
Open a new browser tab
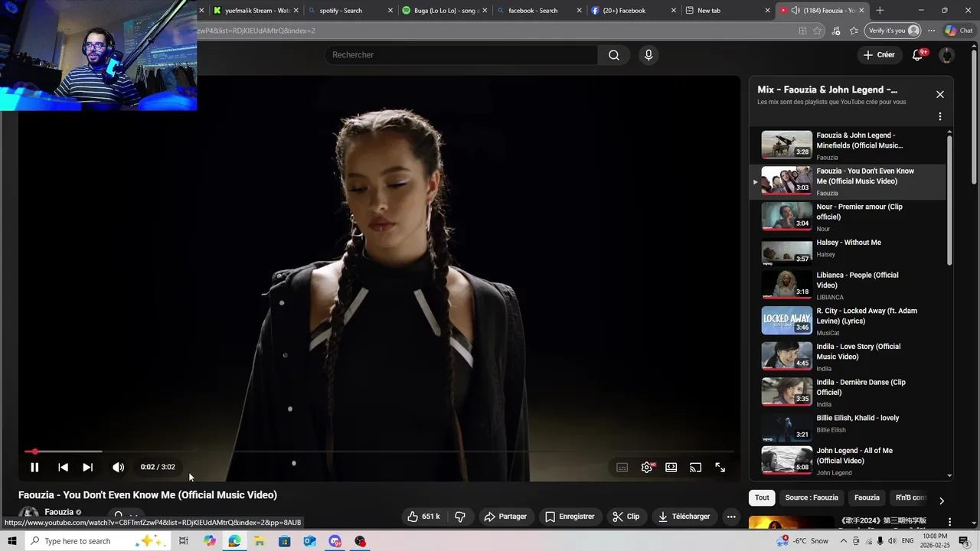[880, 11]
